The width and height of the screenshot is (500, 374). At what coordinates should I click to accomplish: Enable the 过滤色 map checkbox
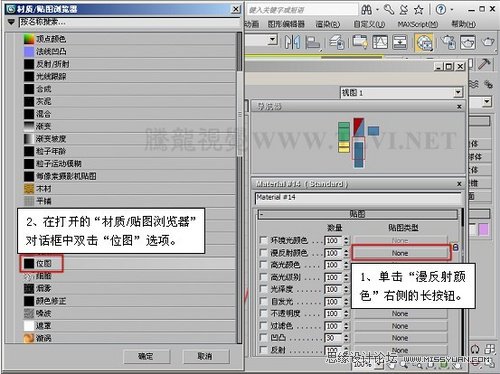tap(263, 326)
